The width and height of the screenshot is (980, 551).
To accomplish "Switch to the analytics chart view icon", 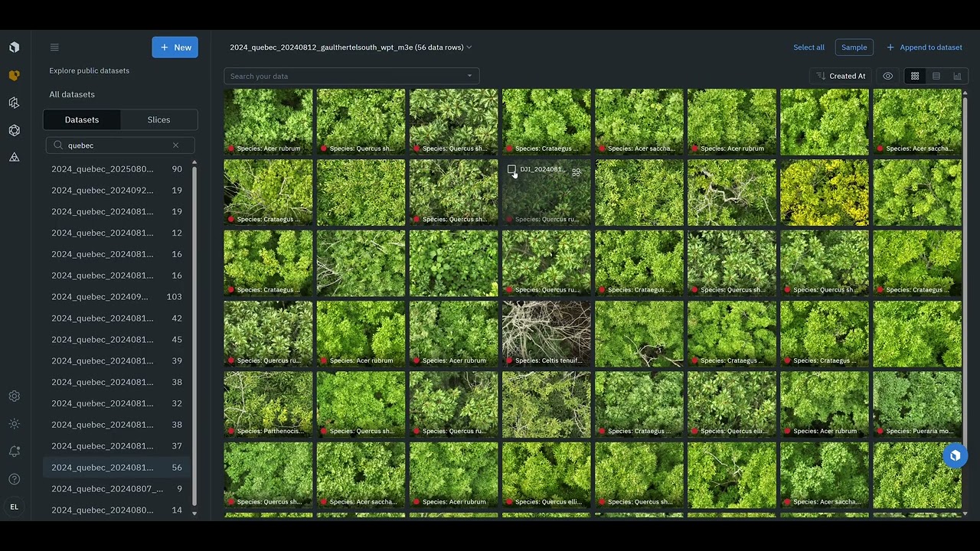I will point(957,76).
